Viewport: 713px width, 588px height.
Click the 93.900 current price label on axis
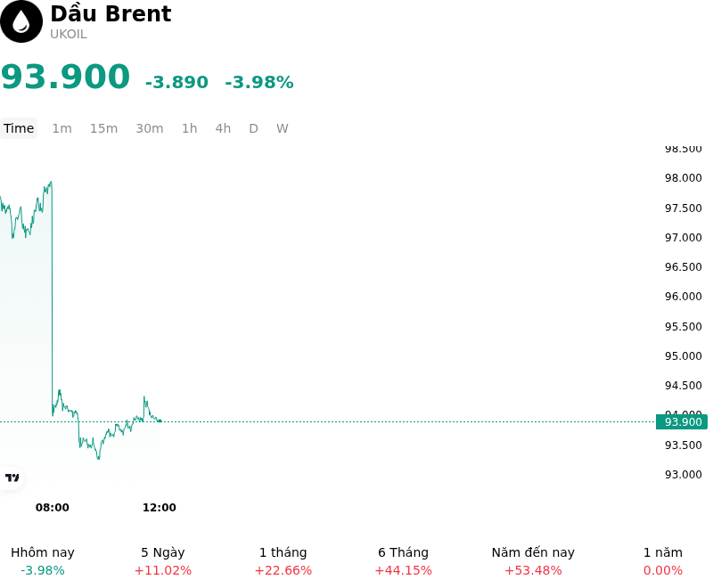[682, 421]
